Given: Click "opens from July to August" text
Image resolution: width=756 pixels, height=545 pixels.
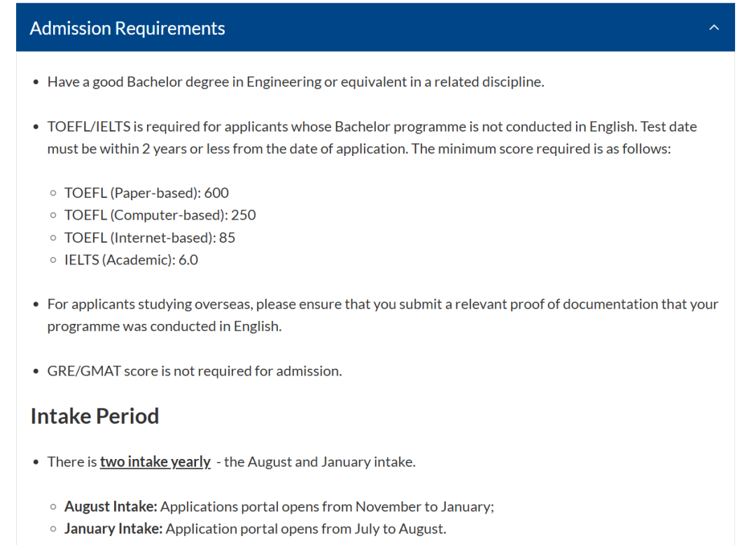Looking at the screenshot, I should tap(363, 529).
